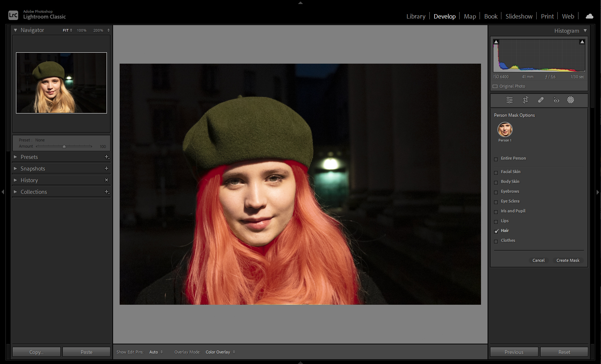
Task: Uncheck the Hair mask option
Action: [497, 231]
